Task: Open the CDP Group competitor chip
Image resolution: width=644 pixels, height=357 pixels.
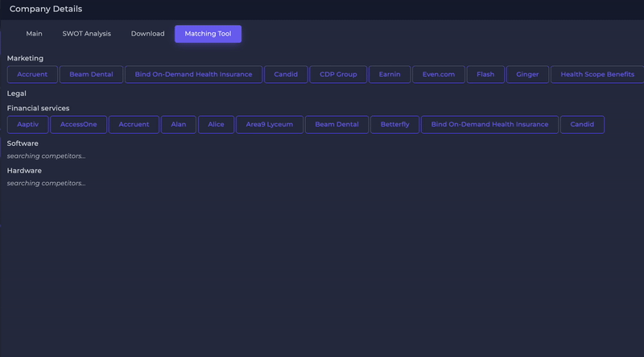Action: [338, 74]
